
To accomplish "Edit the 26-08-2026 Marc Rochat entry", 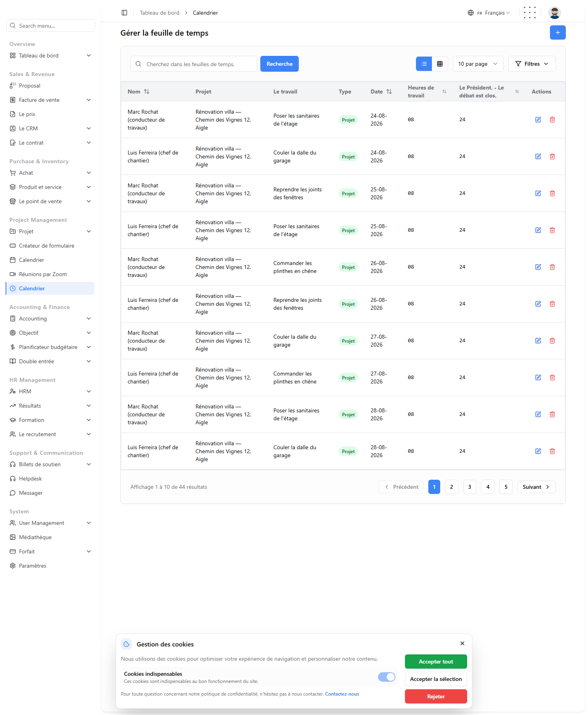I will (x=538, y=267).
